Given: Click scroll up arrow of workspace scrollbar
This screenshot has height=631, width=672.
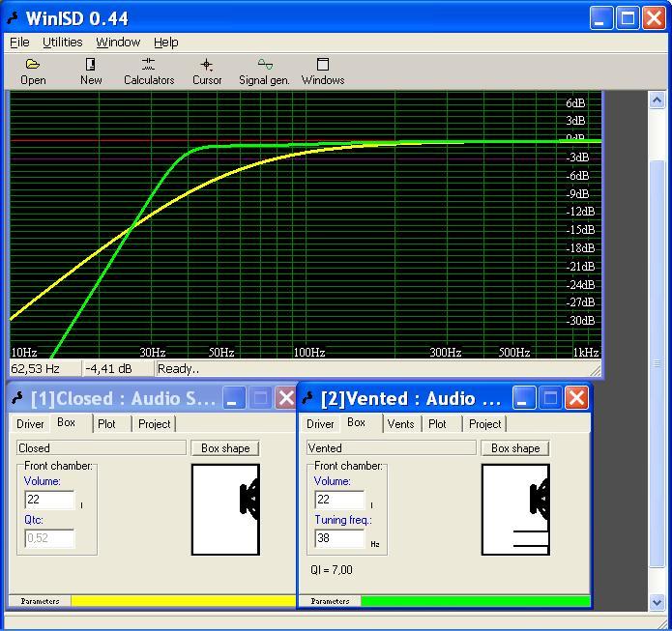Looking at the screenshot, I should pos(657,100).
